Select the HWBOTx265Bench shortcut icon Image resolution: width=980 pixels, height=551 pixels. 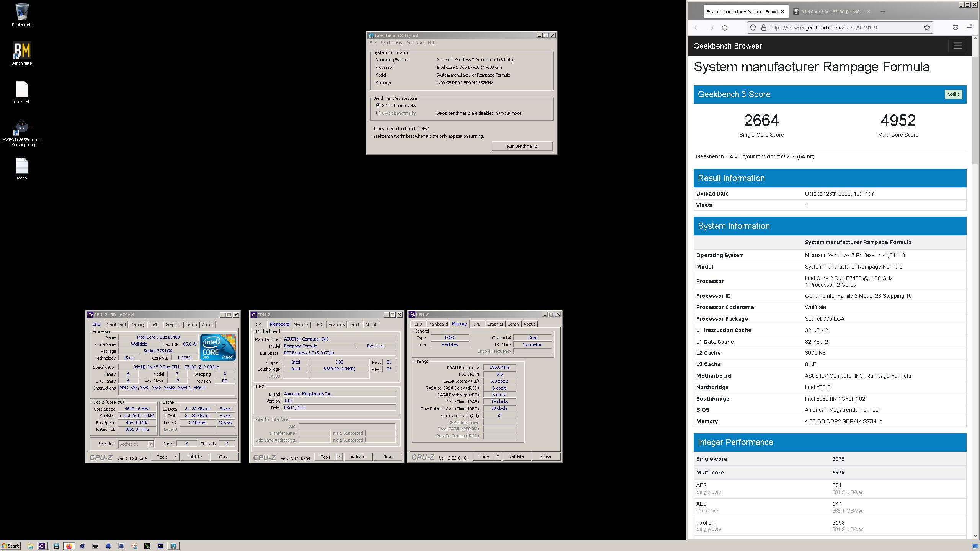point(22,133)
